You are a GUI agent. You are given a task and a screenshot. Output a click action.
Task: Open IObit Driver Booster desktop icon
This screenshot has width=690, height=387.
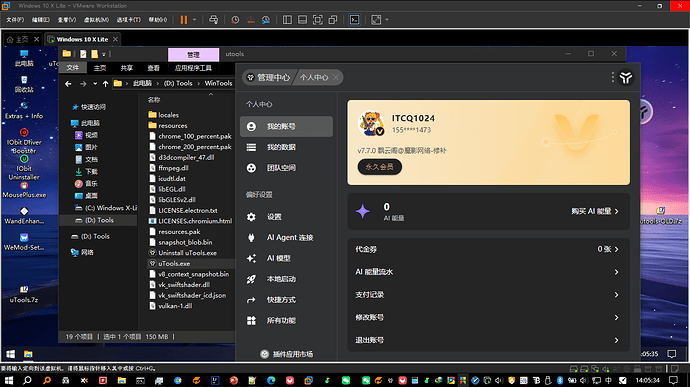24,141
